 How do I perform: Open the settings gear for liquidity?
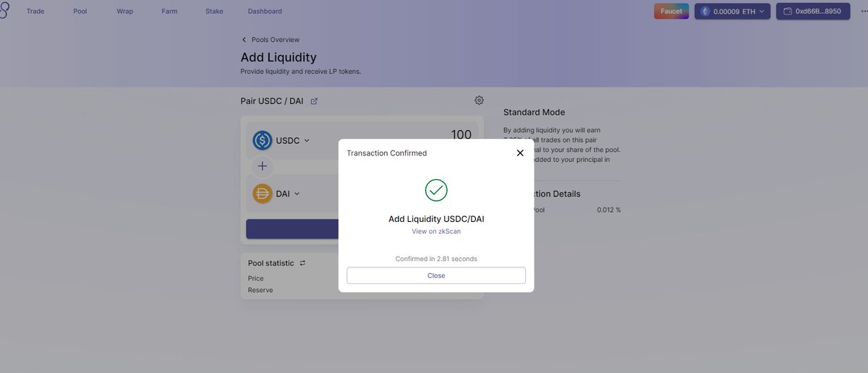click(x=479, y=100)
